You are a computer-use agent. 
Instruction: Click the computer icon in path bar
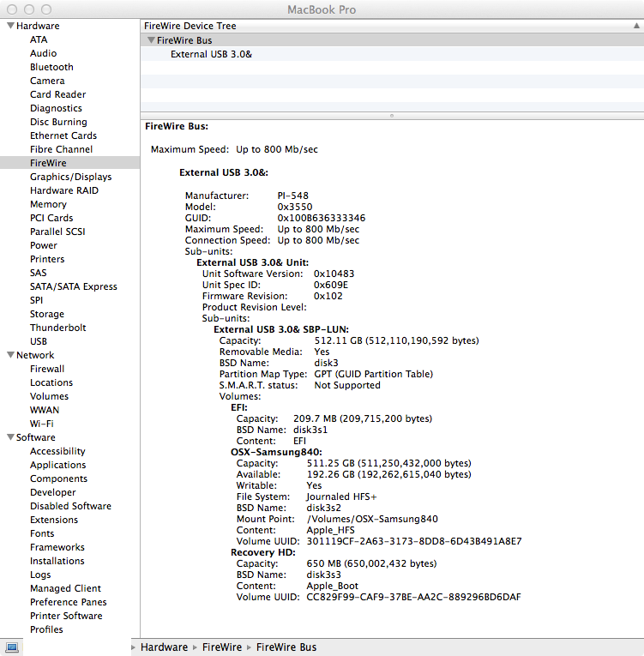click(12, 647)
